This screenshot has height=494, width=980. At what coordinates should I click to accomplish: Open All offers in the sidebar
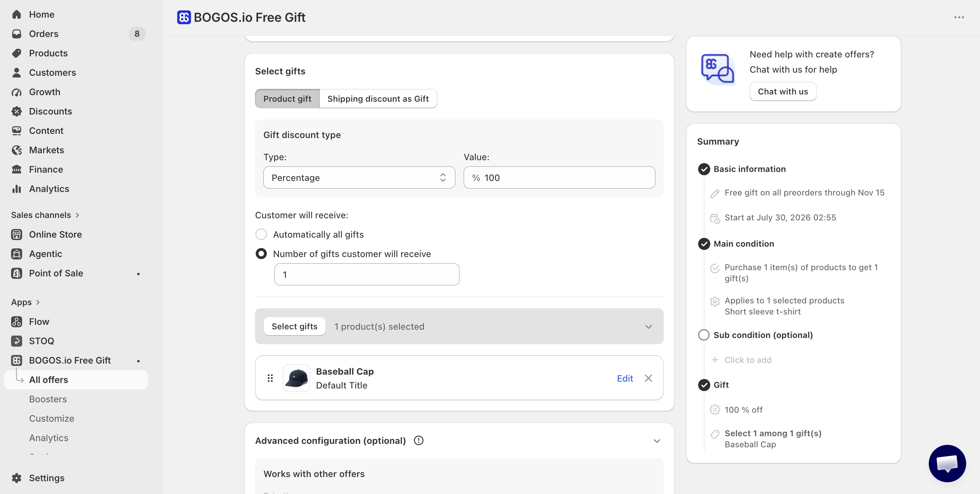tap(76, 380)
